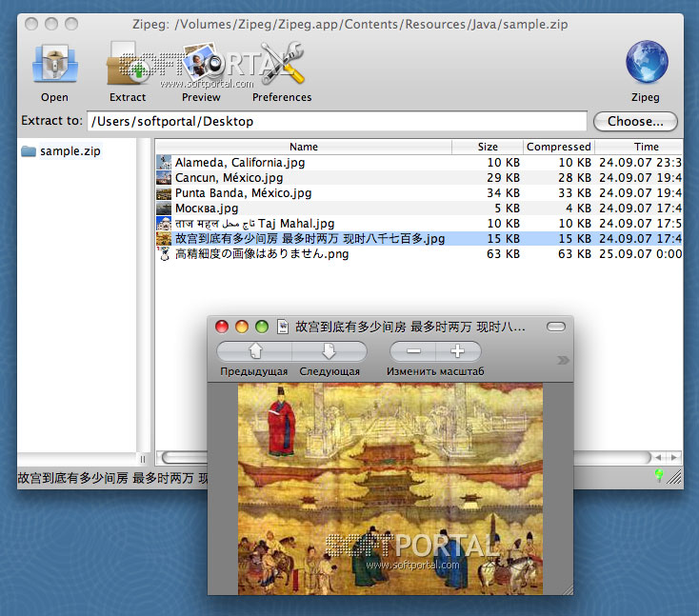
Task: Toggle preview toolbar with the pill button
Action: coord(556,327)
